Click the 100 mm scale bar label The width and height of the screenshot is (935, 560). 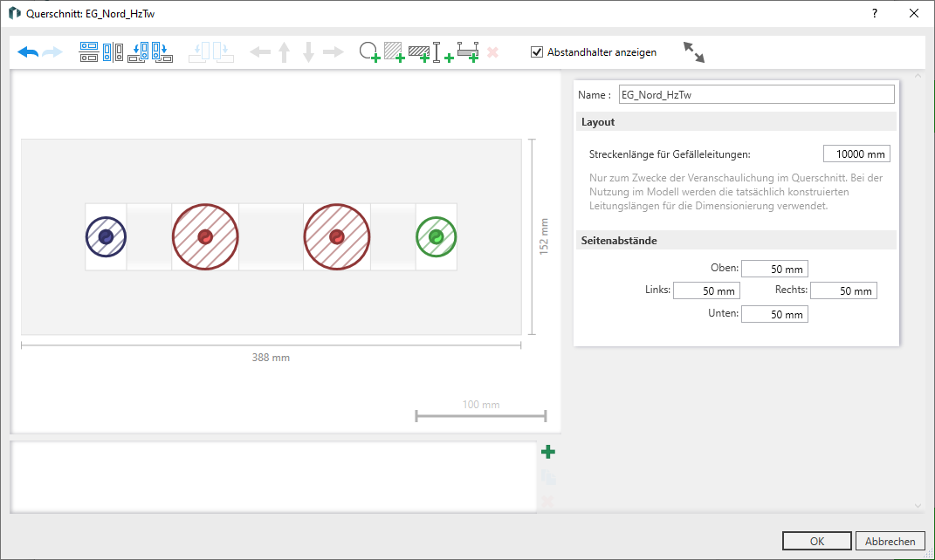pos(481,405)
